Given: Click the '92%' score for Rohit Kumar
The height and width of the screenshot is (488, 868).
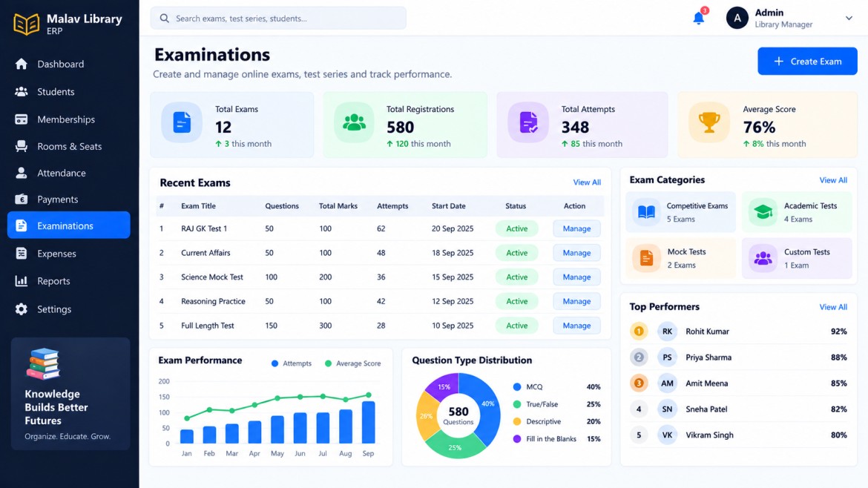Looking at the screenshot, I should click(x=838, y=332).
